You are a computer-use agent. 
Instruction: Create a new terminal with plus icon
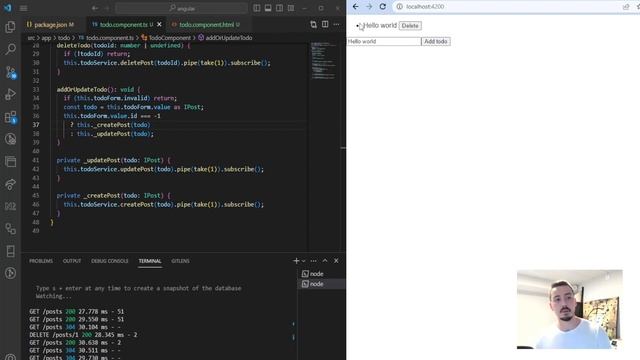296,261
